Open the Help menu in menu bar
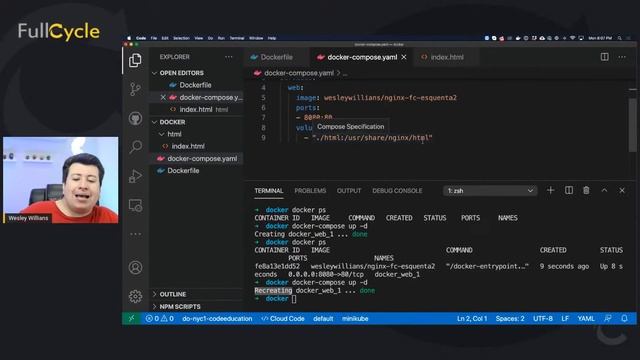Image resolution: width=640 pixels, height=360 pixels. tap(272, 38)
